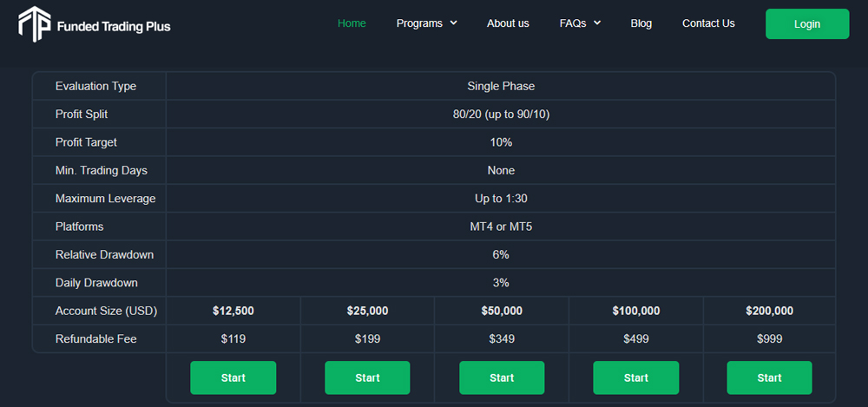
Task: Start the $25,000 account program
Action: (x=367, y=378)
